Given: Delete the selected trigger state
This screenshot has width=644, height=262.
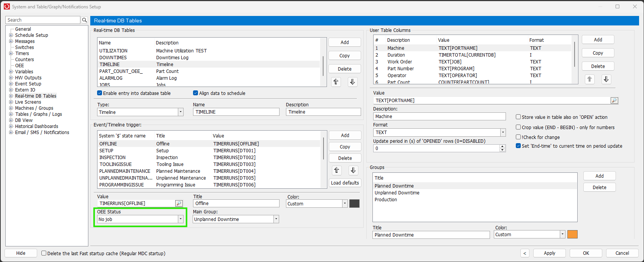Looking at the screenshot, I should pos(345,158).
